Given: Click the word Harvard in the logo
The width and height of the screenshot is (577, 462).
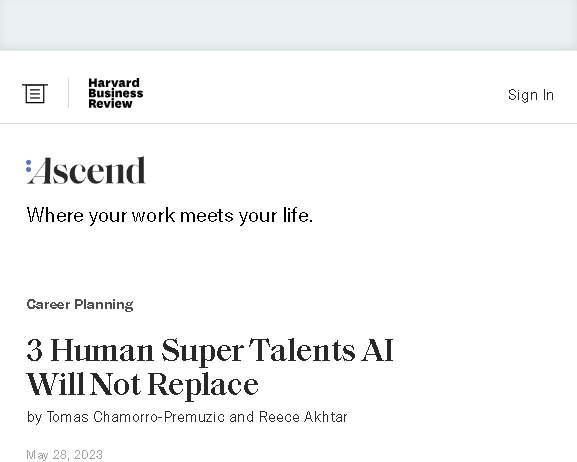Looking at the screenshot, I should point(114,83).
